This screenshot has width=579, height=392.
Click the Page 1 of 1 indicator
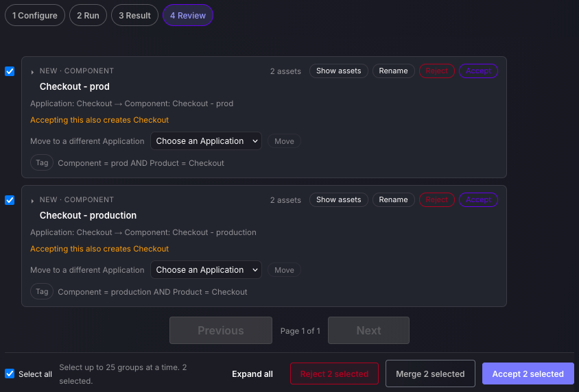[x=300, y=331]
